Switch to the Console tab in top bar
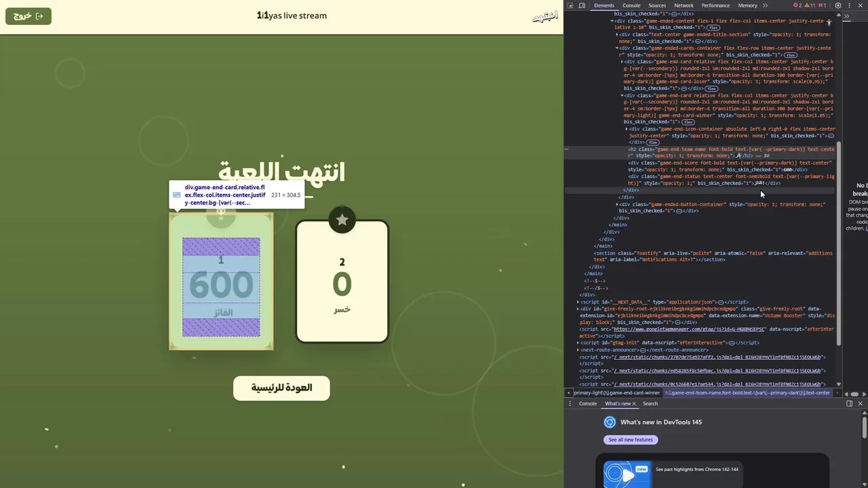Image resolution: width=868 pixels, height=488 pixels. (x=631, y=5)
